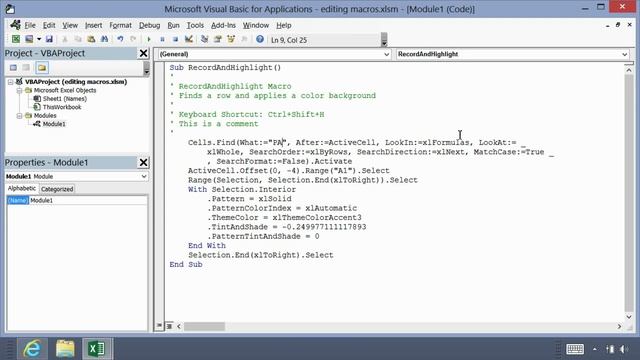The width and height of the screenshot is (640, 360).
Task: Click the code window vertical scroll down arrow
Action: (629, 317)
